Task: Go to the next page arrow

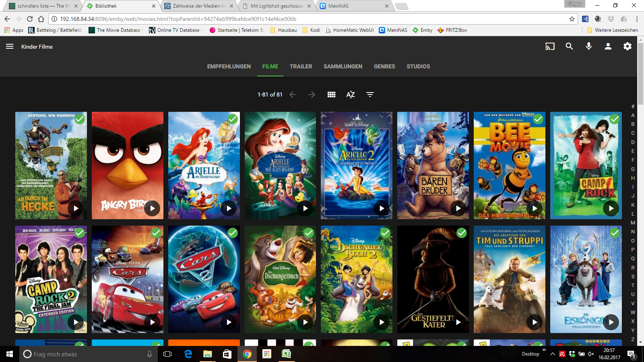Action: [312, 95]
